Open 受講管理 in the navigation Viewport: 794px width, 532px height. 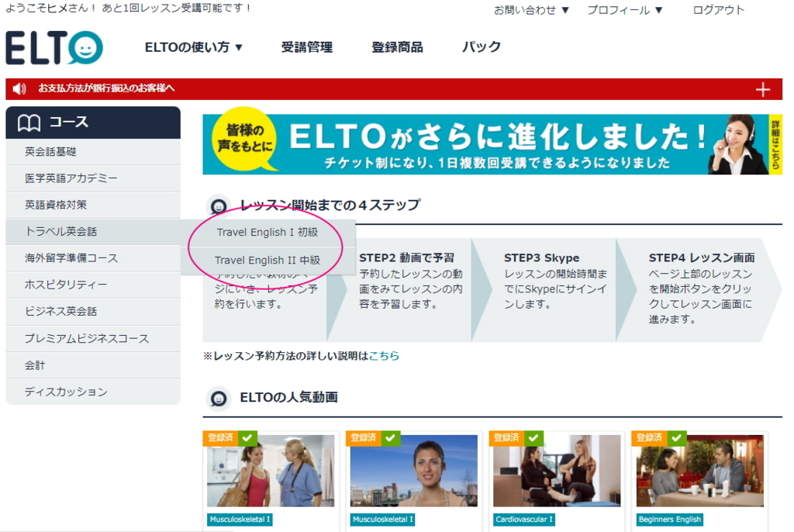pyautogui.click(x=307, y=47)
